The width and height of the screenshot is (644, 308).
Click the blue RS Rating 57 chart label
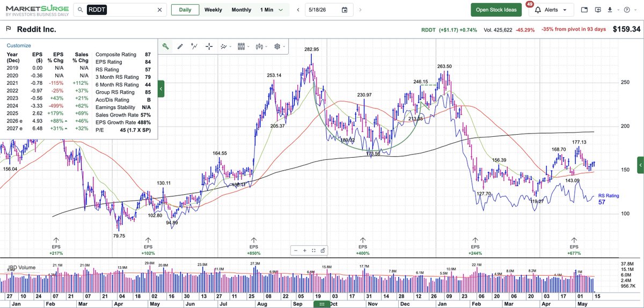point(609,199)
